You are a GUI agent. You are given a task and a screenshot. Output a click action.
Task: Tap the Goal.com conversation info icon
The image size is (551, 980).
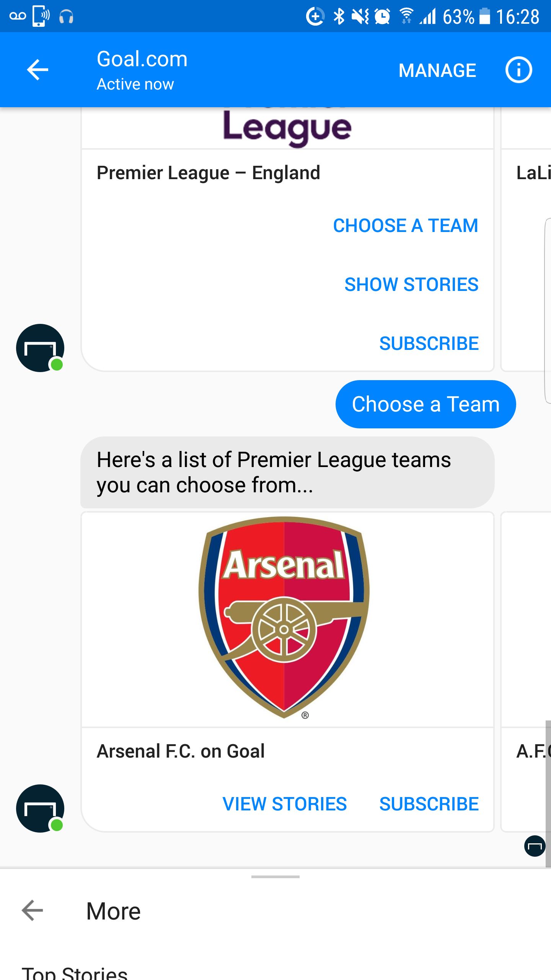[519, 70]
